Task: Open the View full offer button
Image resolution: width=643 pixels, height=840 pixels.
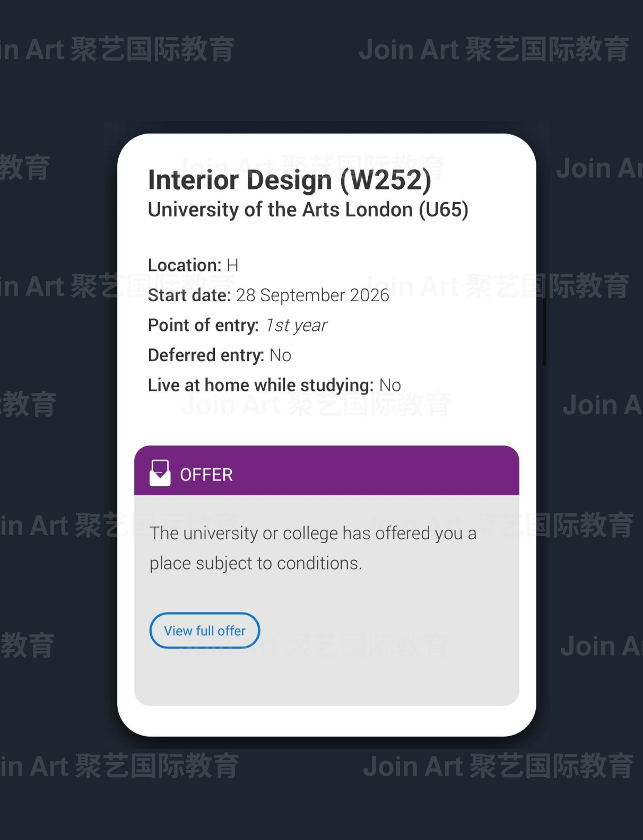Action: tap(205, 631)
